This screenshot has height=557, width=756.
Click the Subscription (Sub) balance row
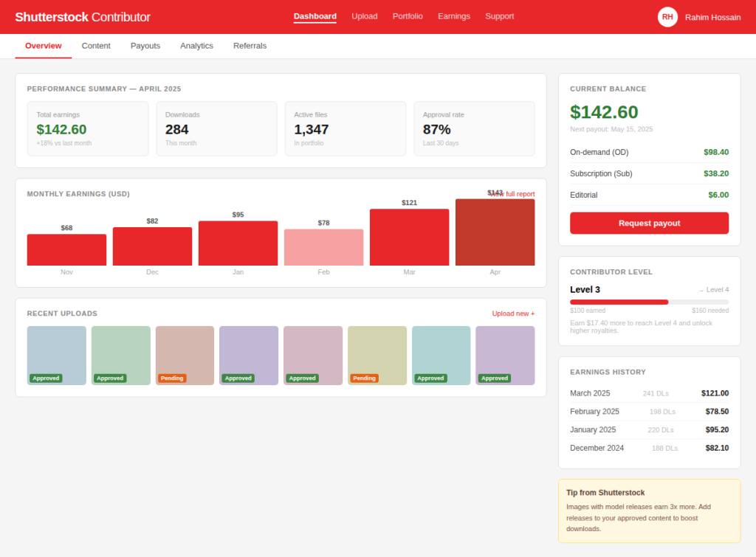pos(649,173)
